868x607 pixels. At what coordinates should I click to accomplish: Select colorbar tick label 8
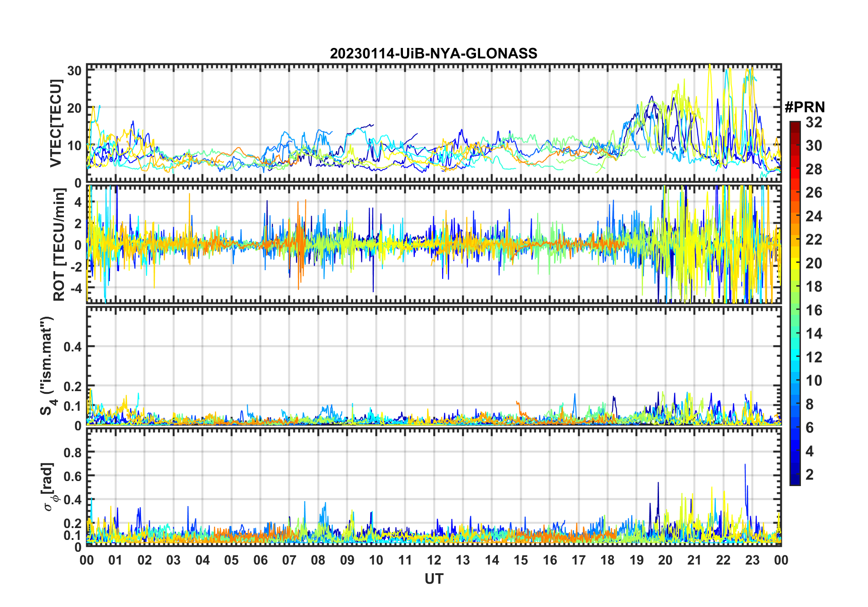click(810, 404)
